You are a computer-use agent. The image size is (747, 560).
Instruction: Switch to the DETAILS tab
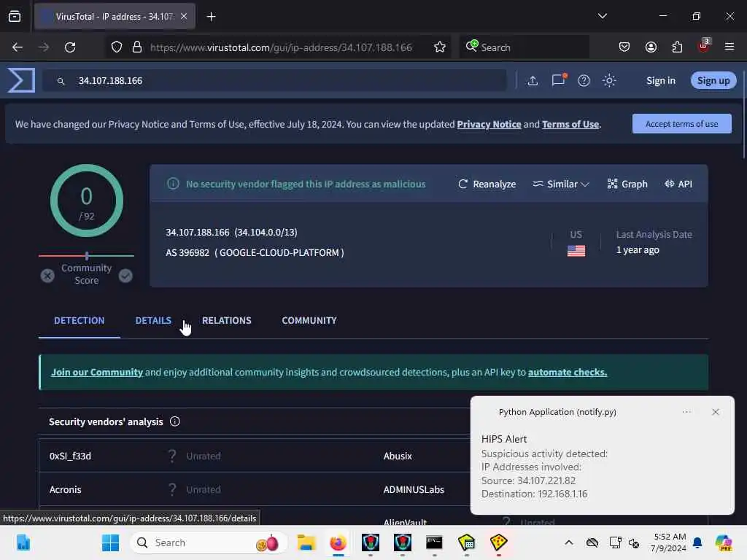[x=153, y=321]
